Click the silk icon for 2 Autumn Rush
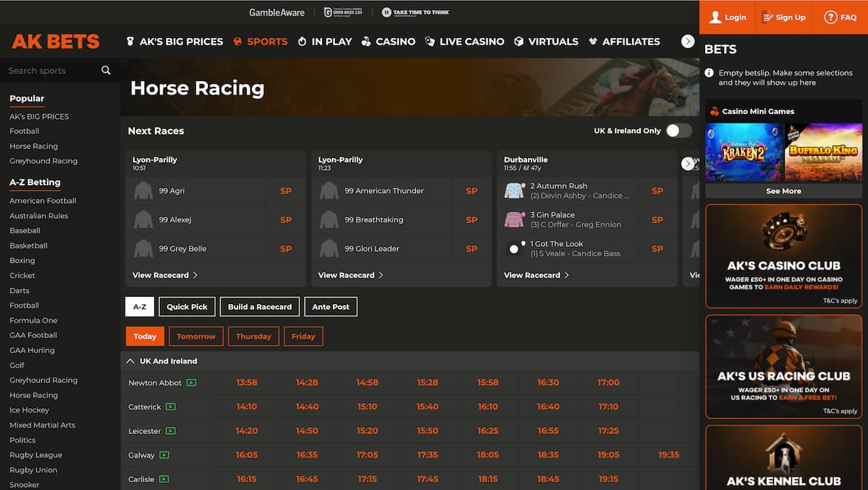 (515, 191)
